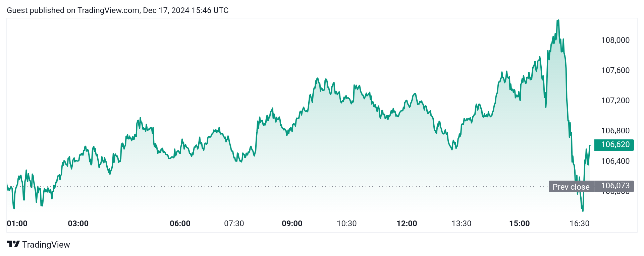The height and width of the screenshot is (256, 644).
Task: Click the 106,800 price axis label
Action: click(615, 131)
